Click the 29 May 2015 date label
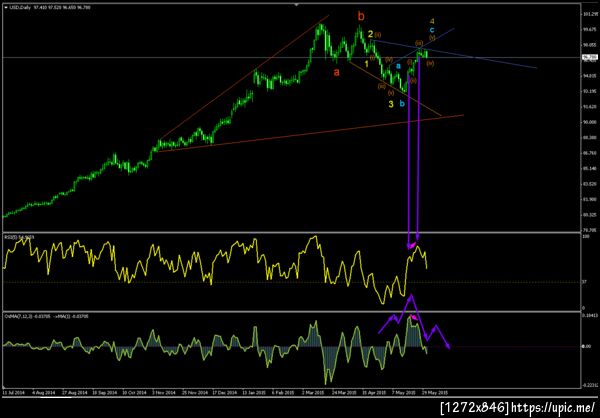Image resolution: width=600 pixels, height=418 pixels. pos(437,392)
